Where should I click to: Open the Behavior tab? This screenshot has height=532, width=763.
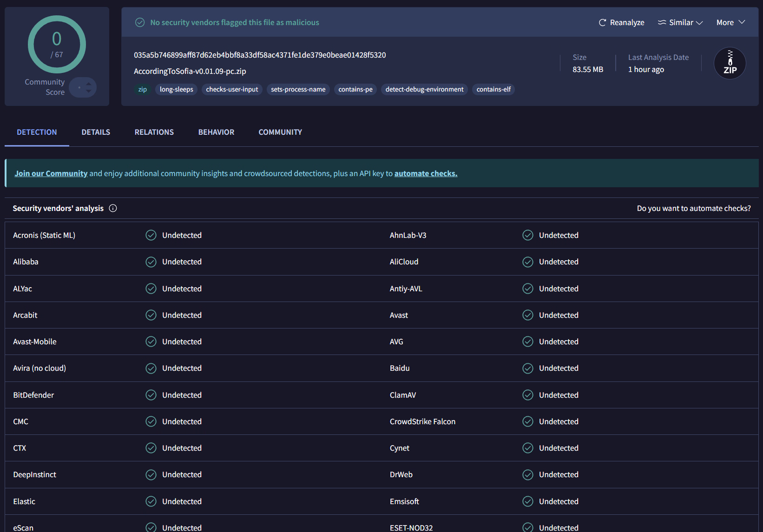click(216, 132)
